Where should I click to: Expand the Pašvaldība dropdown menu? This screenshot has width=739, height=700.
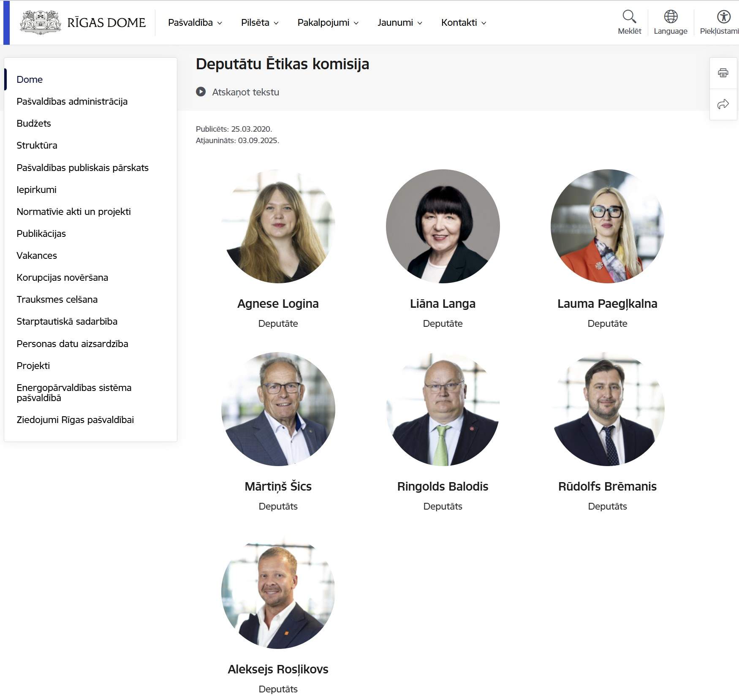pyautogui.click(x=195, y=23)
